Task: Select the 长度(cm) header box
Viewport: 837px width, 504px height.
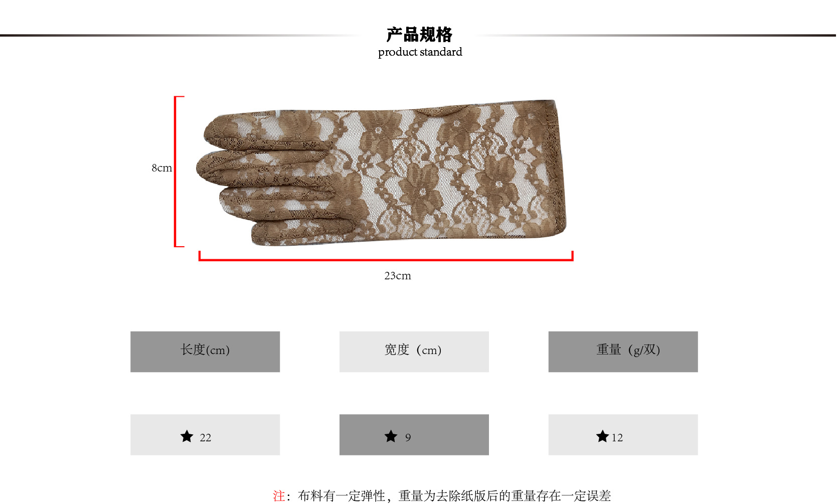Action: (x=205, y=352)
